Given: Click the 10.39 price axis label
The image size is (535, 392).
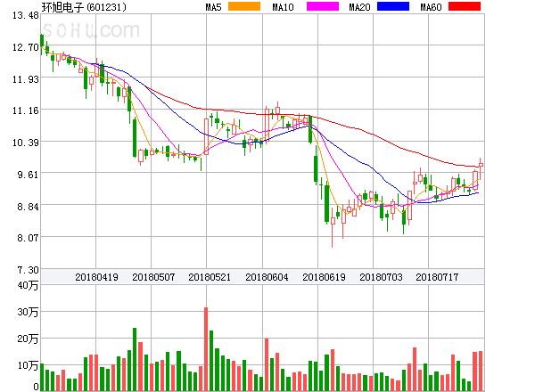Looking at the screenshot, I should (x=26, y=143).
